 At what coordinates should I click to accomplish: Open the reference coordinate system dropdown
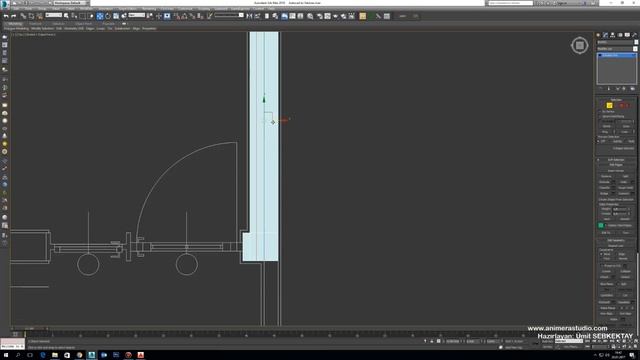click(x=137, y=15)
